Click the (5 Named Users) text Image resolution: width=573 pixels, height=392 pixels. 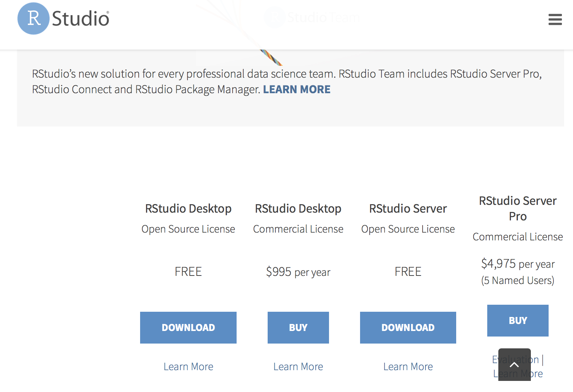[x=518, y=280]
